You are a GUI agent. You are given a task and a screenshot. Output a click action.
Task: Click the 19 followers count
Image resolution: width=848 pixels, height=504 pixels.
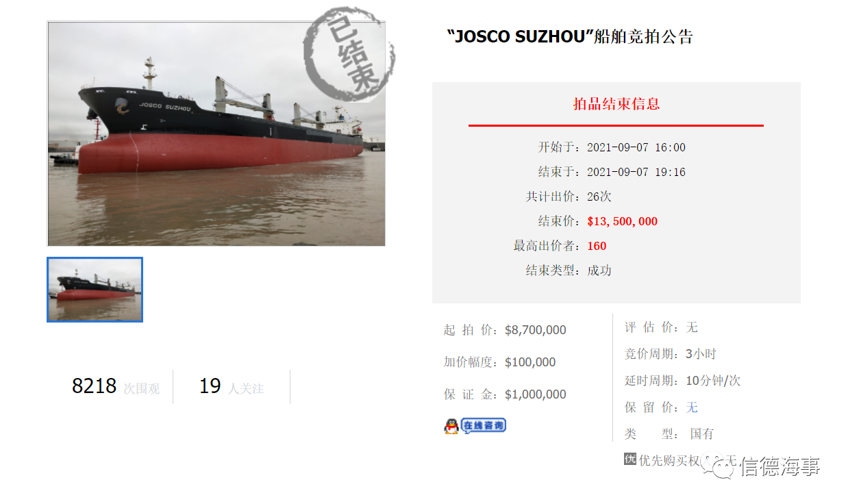click(x=210, y=386)
